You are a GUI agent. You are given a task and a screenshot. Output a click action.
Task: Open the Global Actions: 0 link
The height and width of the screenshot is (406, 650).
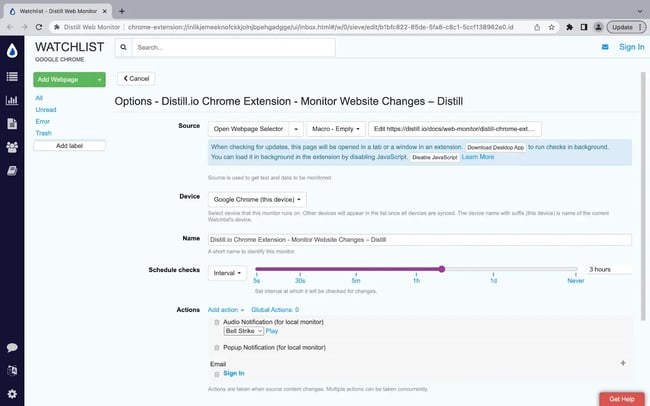(x=275, y=310)
